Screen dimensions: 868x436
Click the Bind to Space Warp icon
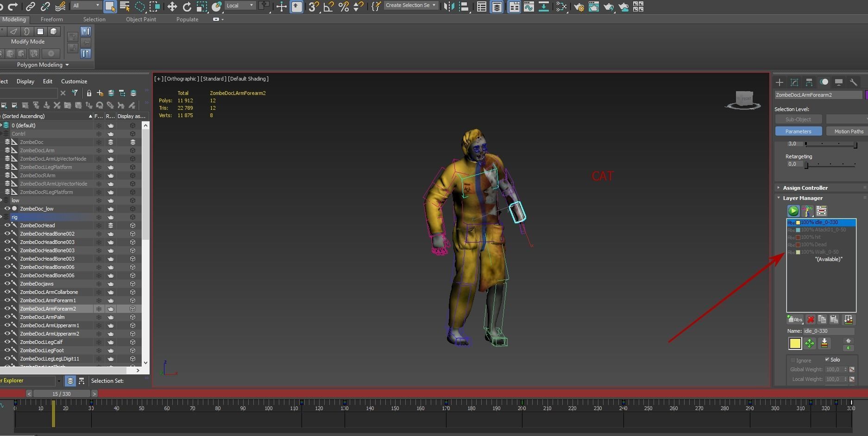(x=60, y=6)
